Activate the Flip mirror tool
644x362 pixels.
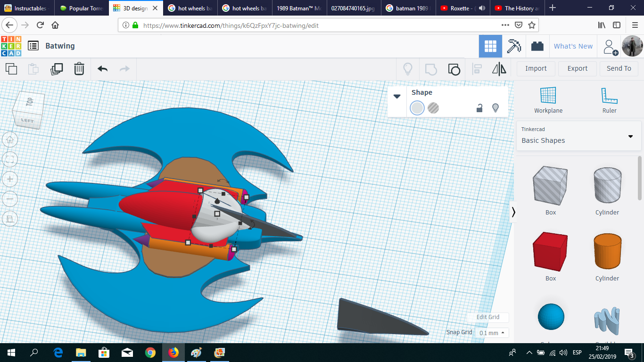pos(499,69)
